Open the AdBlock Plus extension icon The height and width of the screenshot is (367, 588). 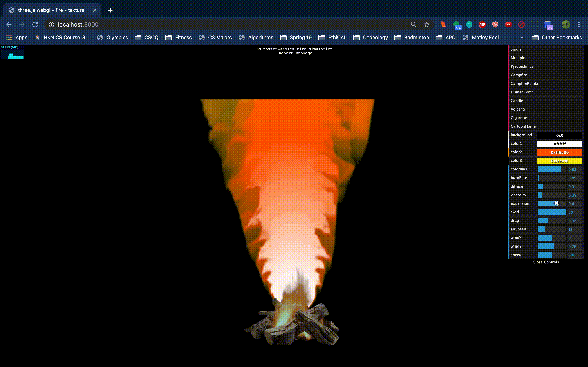tap(482, 24)
